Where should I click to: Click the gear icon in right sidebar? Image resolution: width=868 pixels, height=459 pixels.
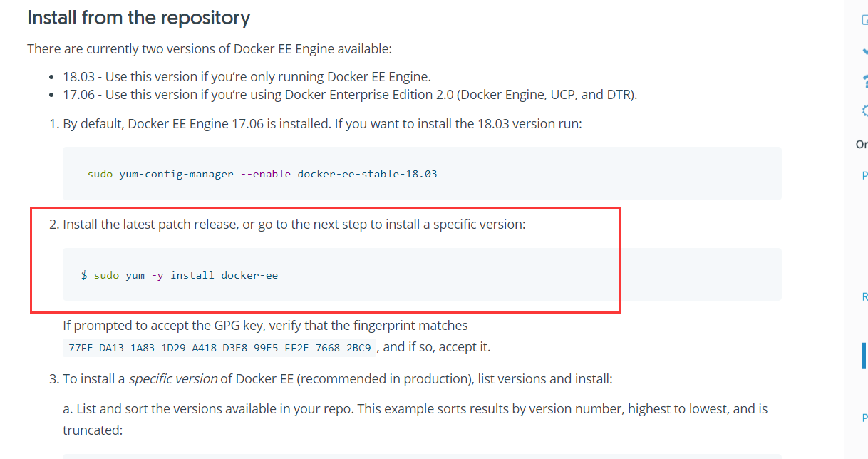click(865, 110)
